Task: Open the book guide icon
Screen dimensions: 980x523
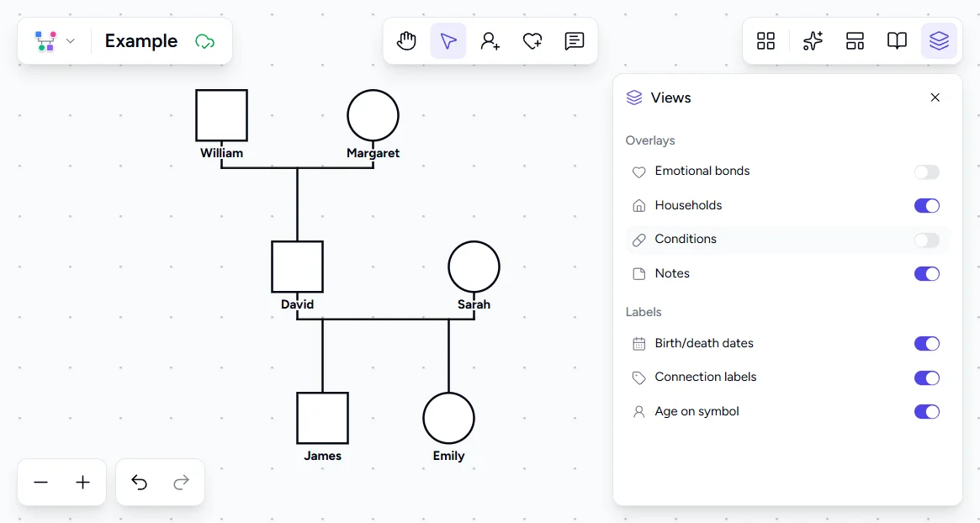Action: [897, 41]
